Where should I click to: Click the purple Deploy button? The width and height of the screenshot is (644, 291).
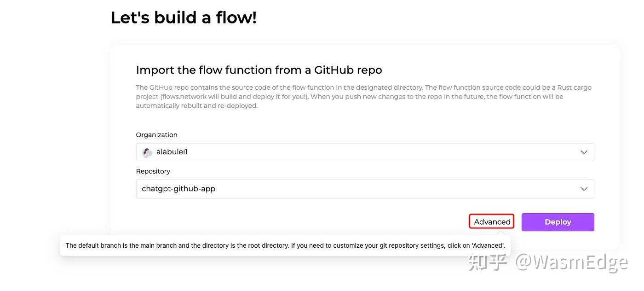558,222
